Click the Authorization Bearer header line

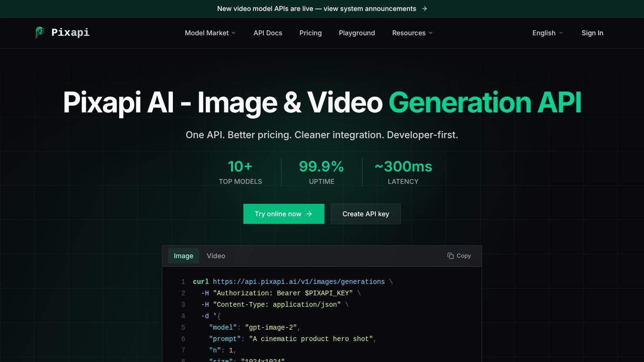(281, 293)
